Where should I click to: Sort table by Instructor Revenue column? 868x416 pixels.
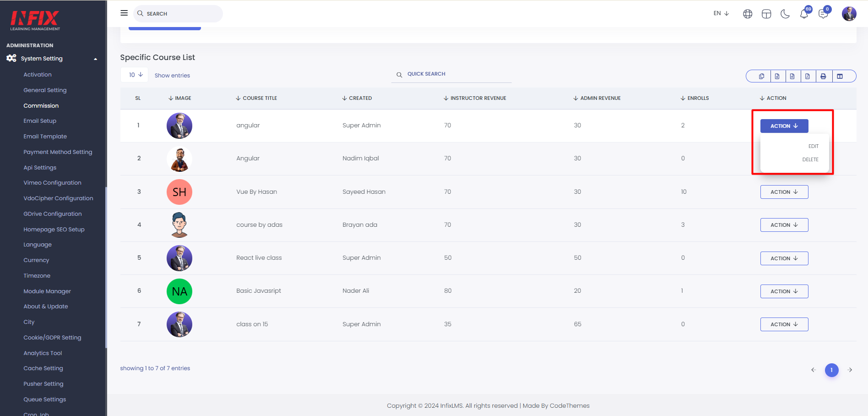pos(475,98)
